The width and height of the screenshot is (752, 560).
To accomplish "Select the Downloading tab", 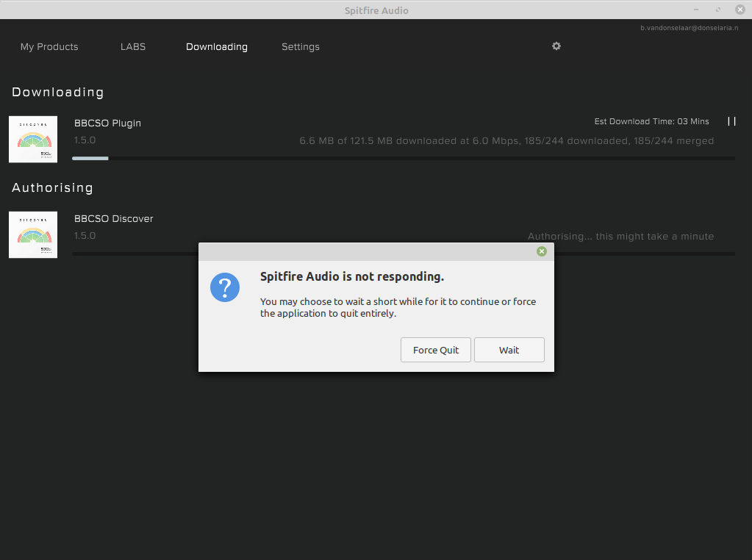I will tap(217, 46).
